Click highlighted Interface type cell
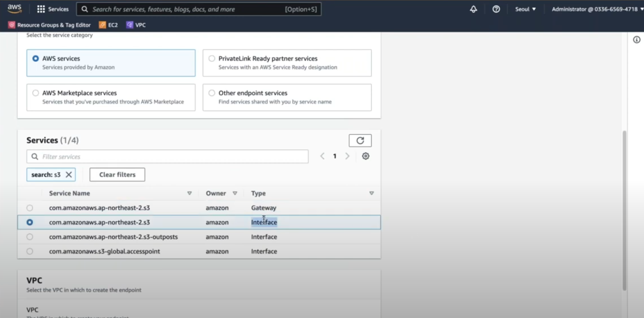 (264, 222)
